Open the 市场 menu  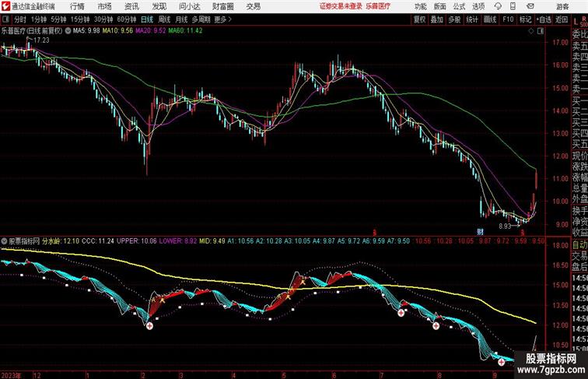[x=105, y=6]
